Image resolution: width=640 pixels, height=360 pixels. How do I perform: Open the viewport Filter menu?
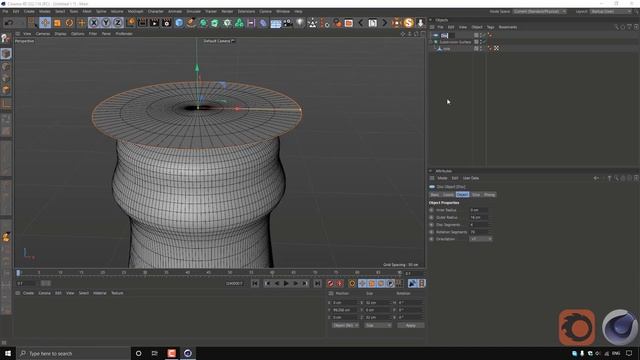93,34
